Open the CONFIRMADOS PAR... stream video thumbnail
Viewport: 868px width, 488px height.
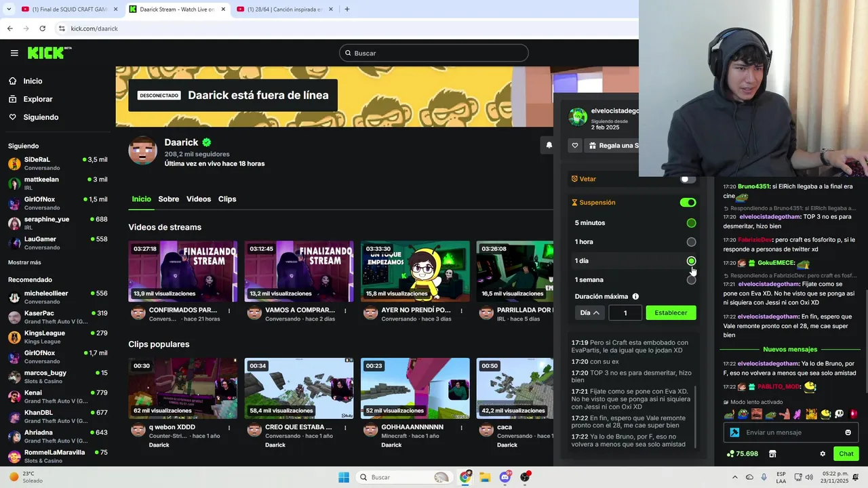[x=183, y=271]
